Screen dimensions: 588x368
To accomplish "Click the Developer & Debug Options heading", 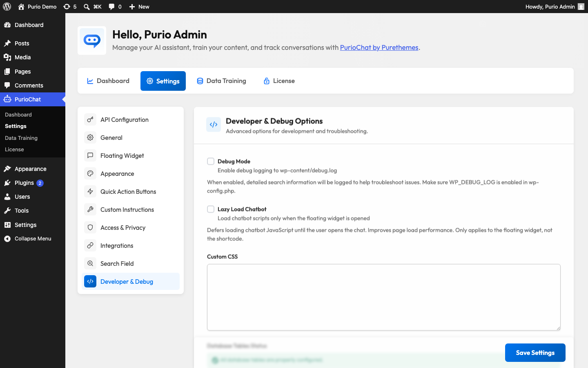I will [x=274, y=121].
